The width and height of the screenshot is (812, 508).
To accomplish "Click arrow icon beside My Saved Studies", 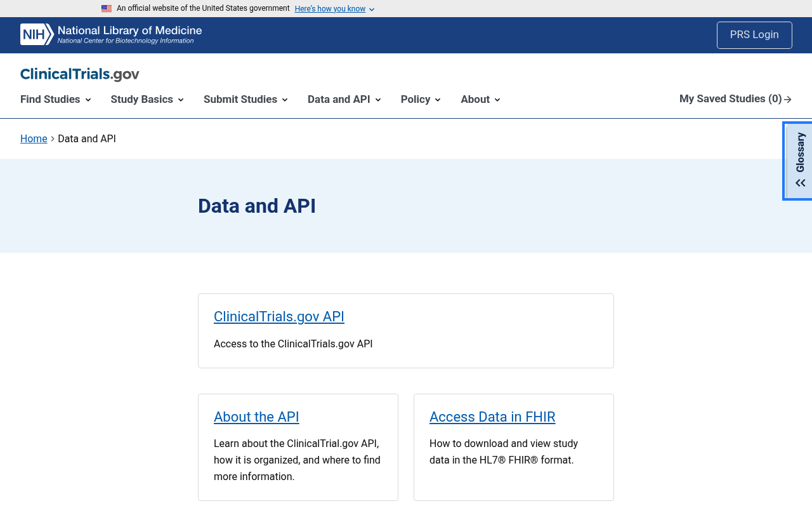I will 788,100.
